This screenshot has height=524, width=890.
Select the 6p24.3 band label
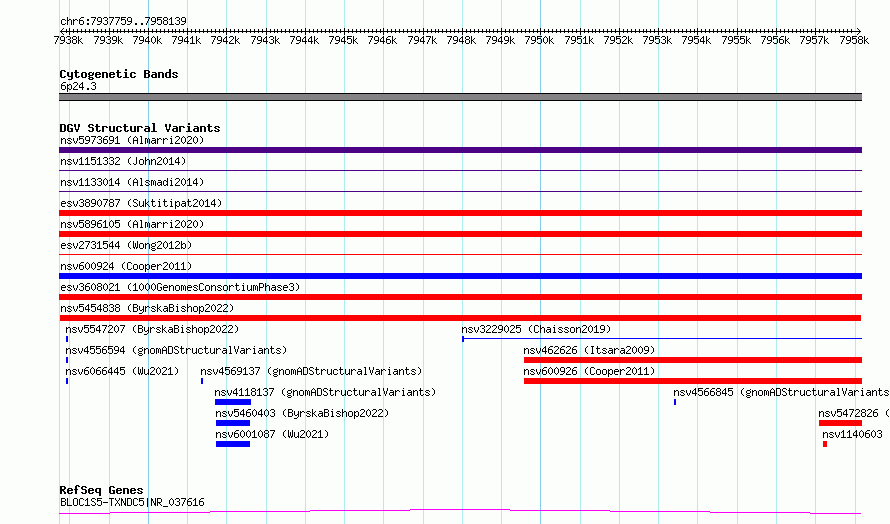78,86
